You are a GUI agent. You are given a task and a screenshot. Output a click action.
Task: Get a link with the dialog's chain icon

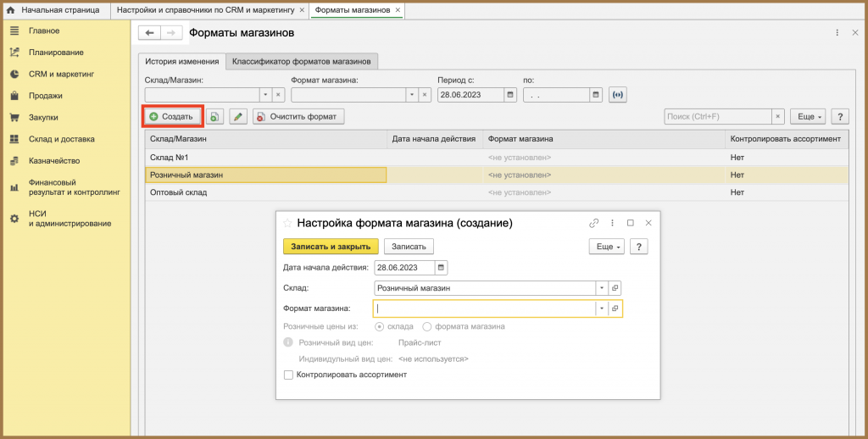tap(594, 223)
